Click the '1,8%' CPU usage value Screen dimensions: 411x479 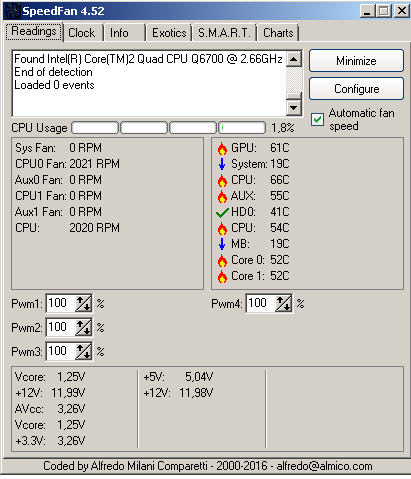point(283,128)
